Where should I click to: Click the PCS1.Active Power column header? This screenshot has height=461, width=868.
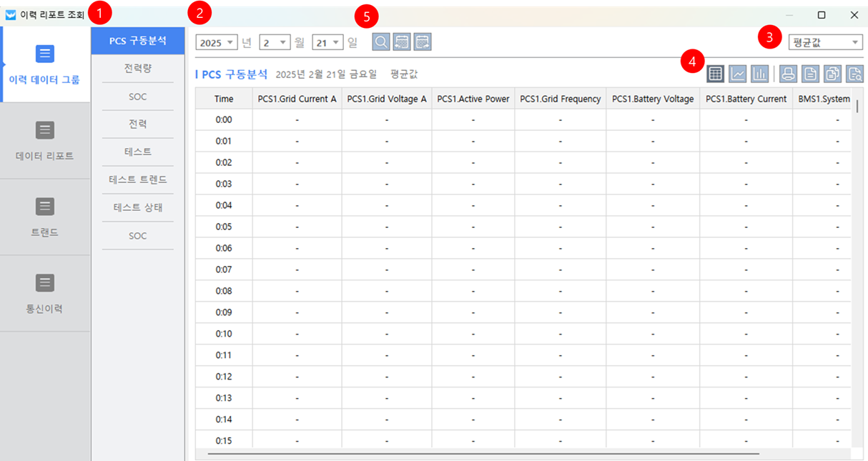point(473,99)
